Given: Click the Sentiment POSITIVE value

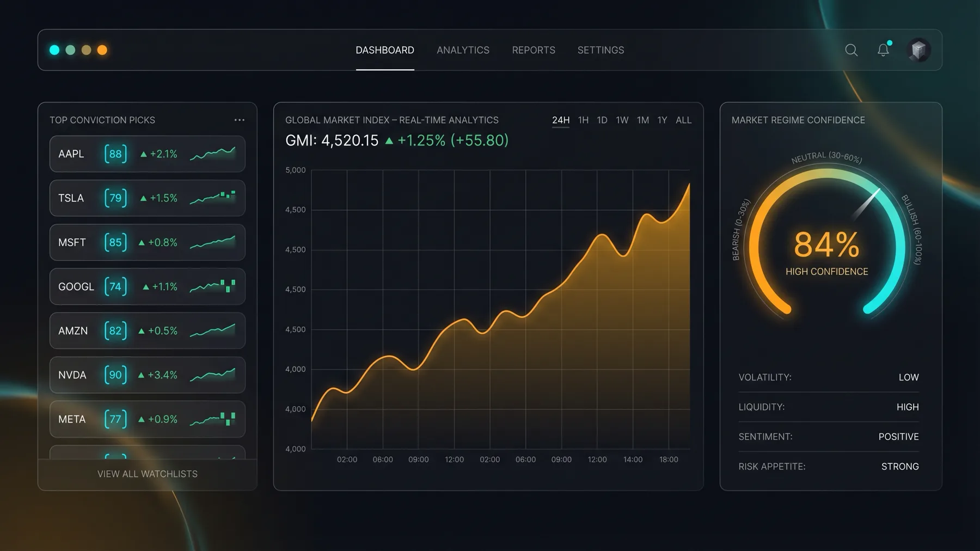Looking at the screenshot, I should tap(898, 437).
